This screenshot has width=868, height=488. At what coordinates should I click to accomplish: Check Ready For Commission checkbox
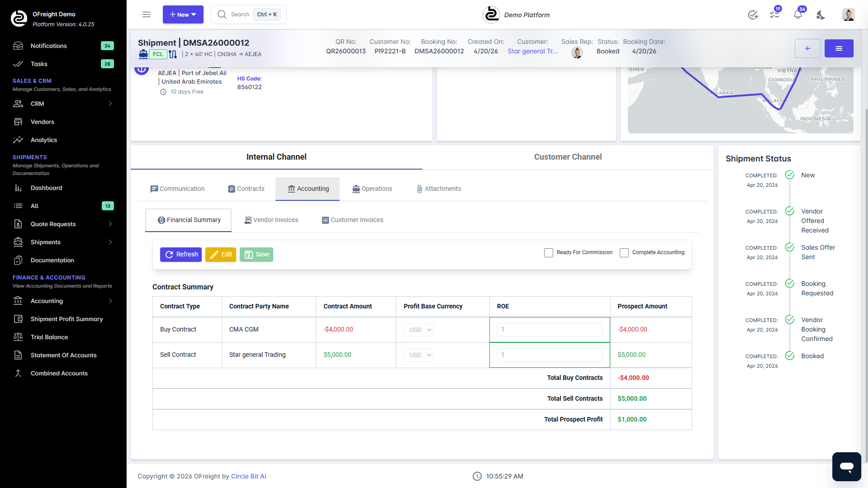point(549,253)
